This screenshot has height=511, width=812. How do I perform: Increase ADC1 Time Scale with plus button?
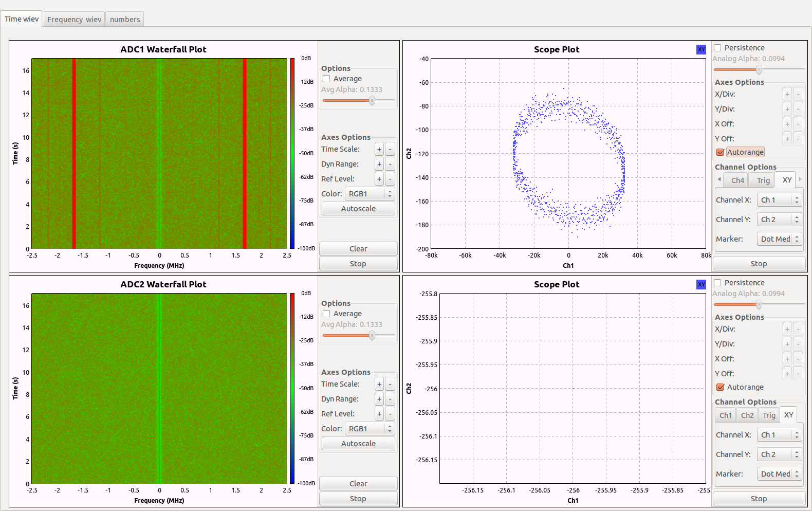point(379,150)
